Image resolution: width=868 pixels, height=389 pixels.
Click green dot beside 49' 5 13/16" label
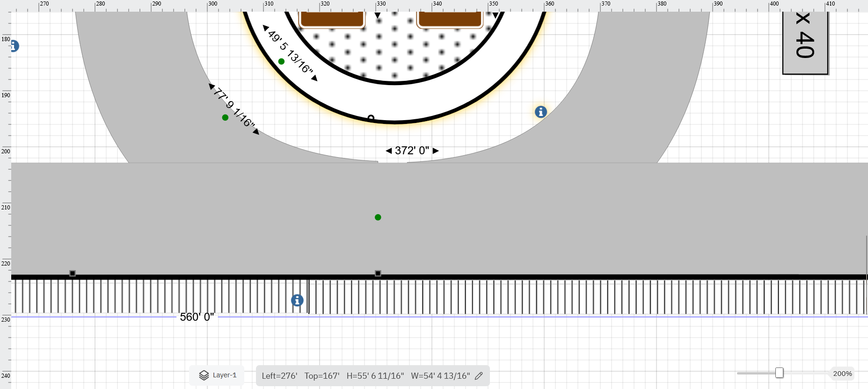281,62
